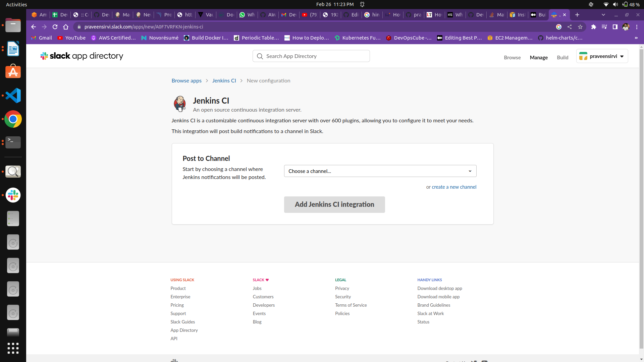Show Applications grid in dock

13,348
